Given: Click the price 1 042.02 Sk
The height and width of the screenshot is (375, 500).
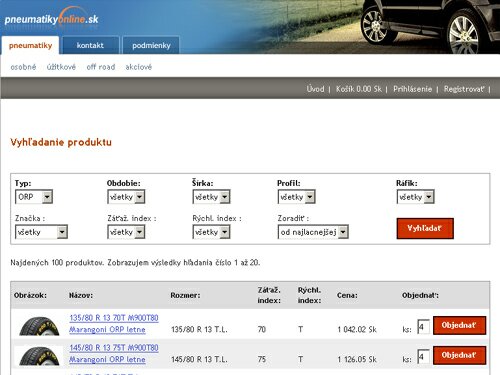Looking at the screenshot, I should coord(357,330).
